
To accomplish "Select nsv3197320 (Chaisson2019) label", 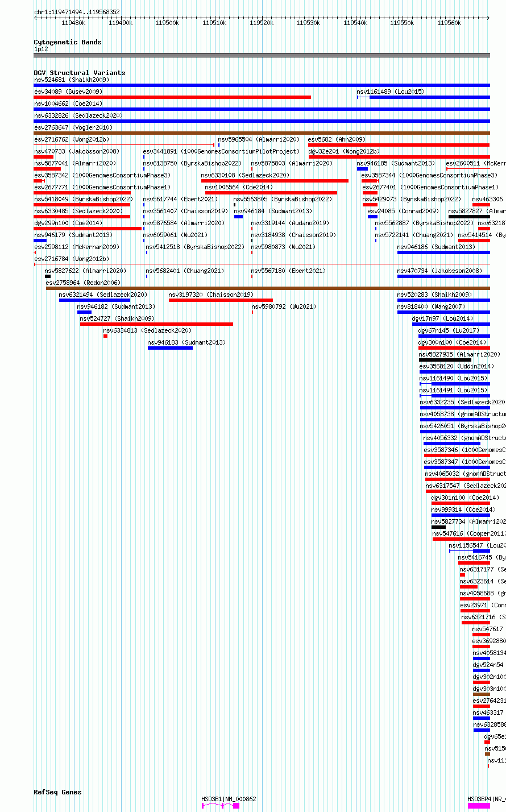I will coord(211,295).
